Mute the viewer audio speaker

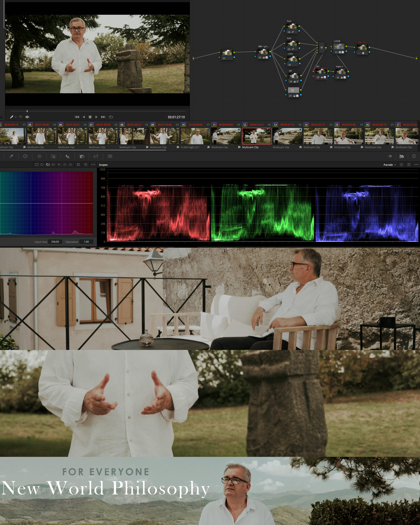coord(27,117)
